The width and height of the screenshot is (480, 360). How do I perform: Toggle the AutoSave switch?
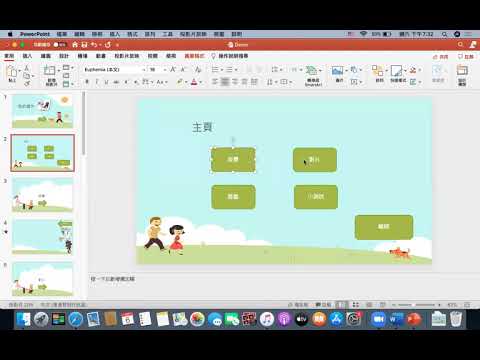(x=60, y=44)
